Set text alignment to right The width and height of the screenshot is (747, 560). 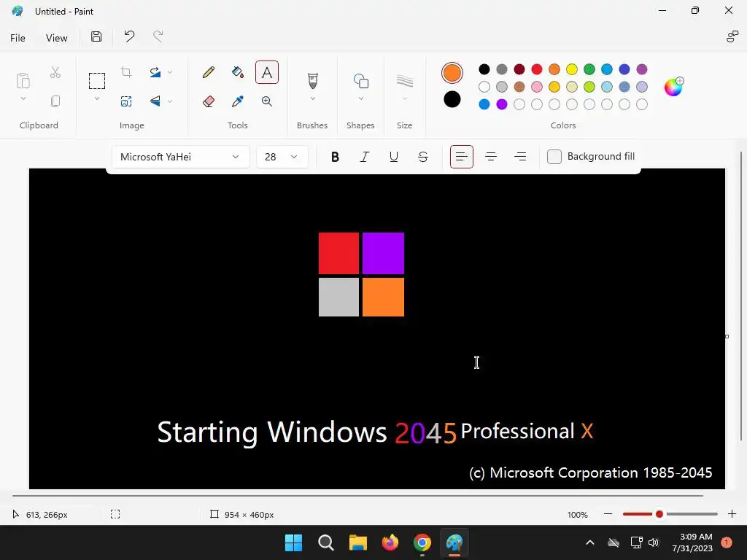click(520, 157)
